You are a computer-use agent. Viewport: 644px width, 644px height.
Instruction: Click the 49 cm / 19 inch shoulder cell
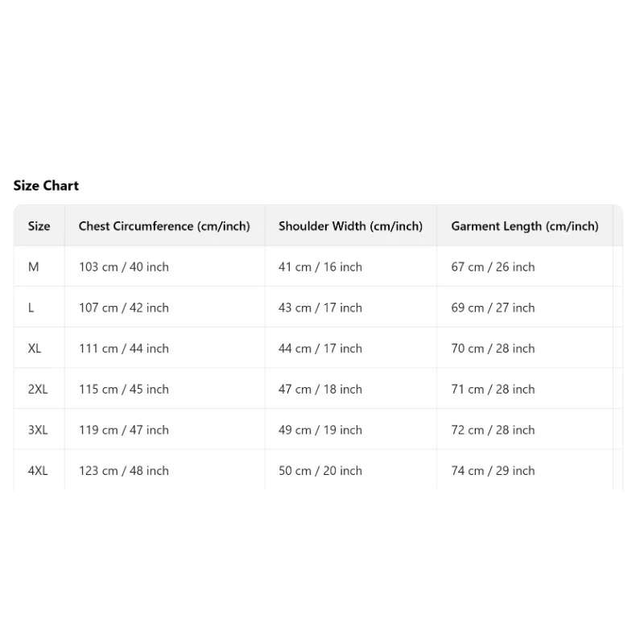coord(320,430)
